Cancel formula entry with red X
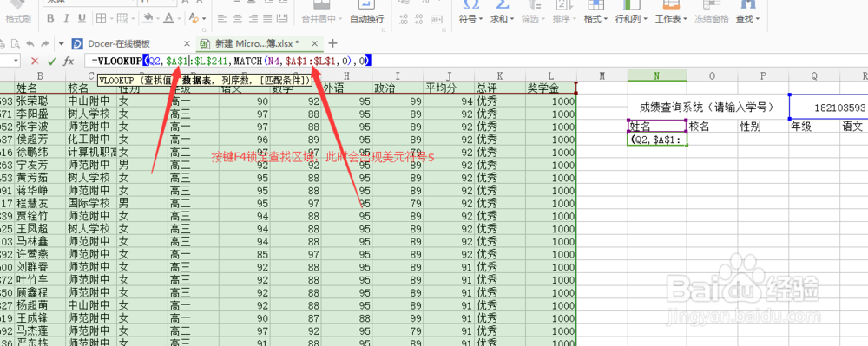868x346 pixels. pos(35,61)
